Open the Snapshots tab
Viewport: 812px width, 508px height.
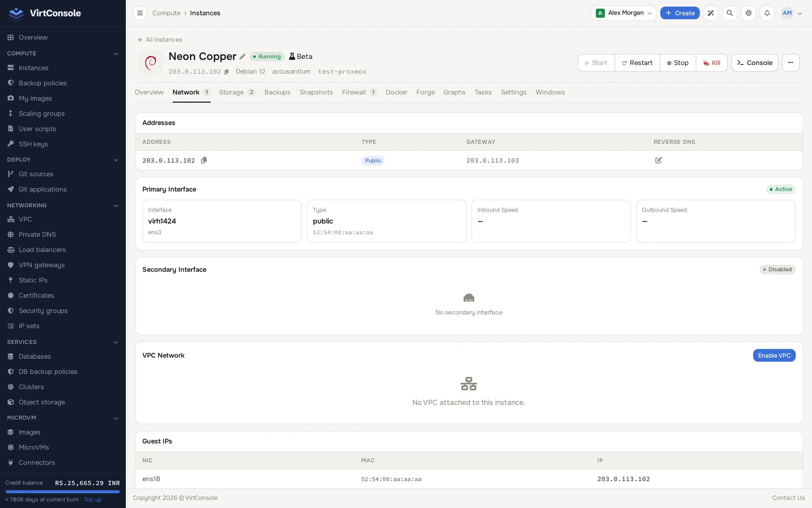[x=316, y=92]
